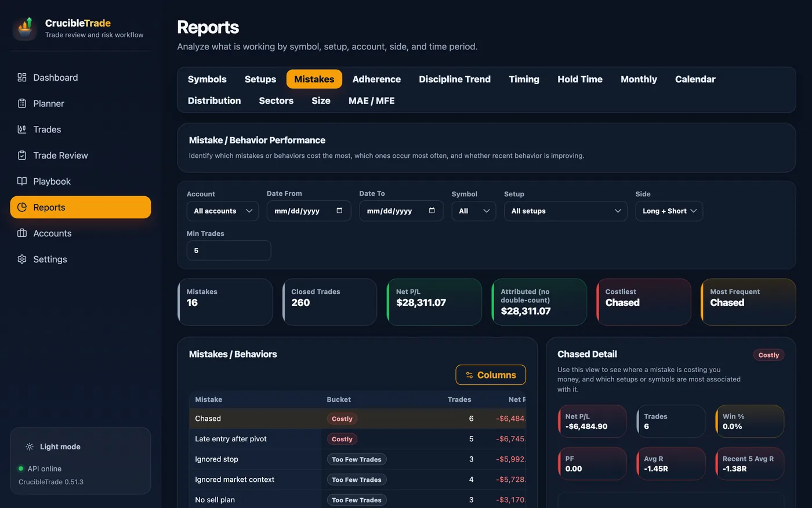Click the Win % 0.0% stat card
The width and height of the screenshot is (812, 508).
[x=749, y=421]
